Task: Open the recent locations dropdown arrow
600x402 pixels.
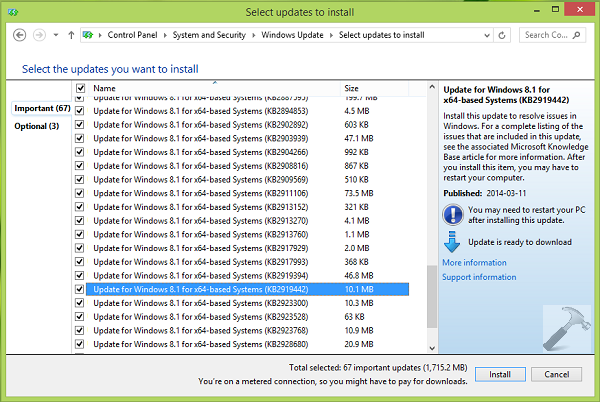Action: click(56, 35)
